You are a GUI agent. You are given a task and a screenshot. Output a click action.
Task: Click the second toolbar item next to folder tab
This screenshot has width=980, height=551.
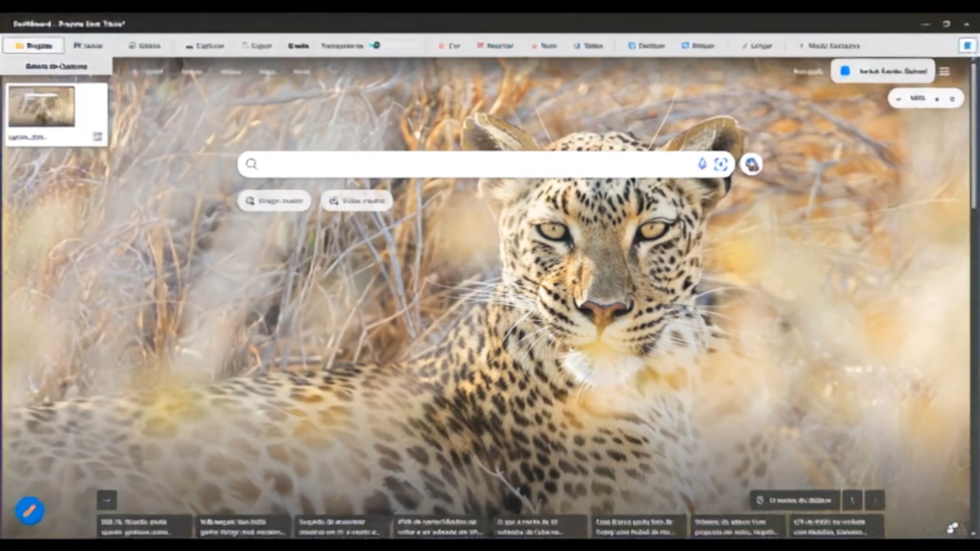88,45
